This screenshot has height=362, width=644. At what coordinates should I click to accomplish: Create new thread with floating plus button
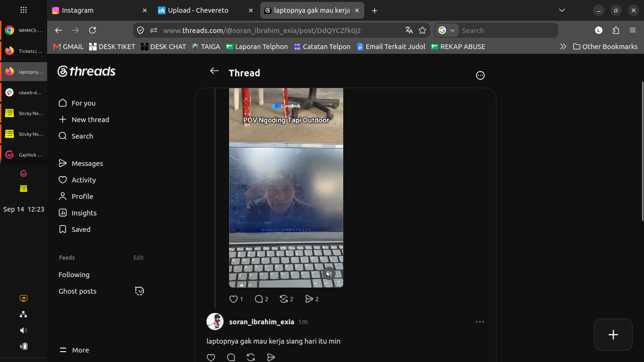tap(613, 335)
